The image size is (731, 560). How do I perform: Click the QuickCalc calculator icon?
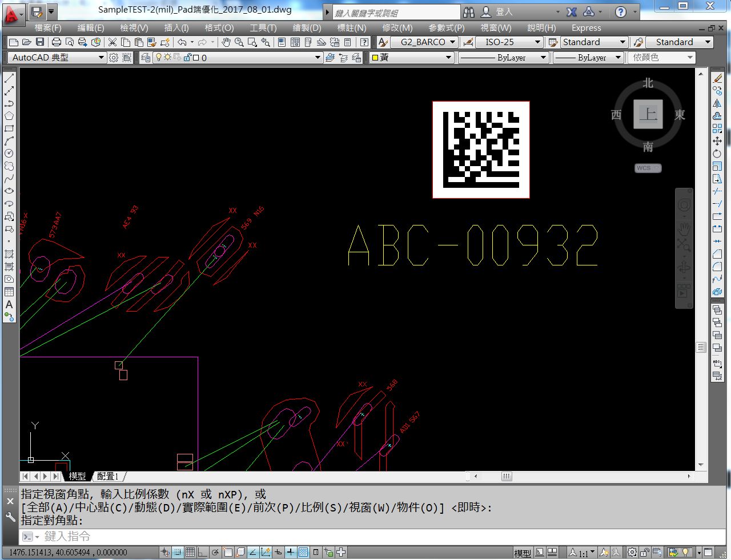[x=347, y=42]
